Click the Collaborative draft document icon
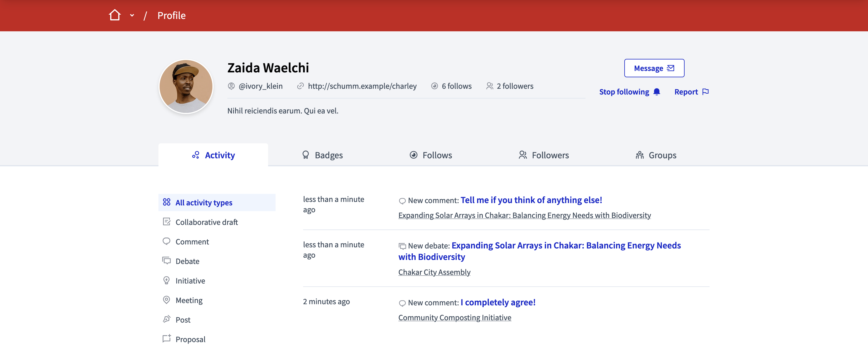Screen dimensions: 868x351 coord(167,222)
